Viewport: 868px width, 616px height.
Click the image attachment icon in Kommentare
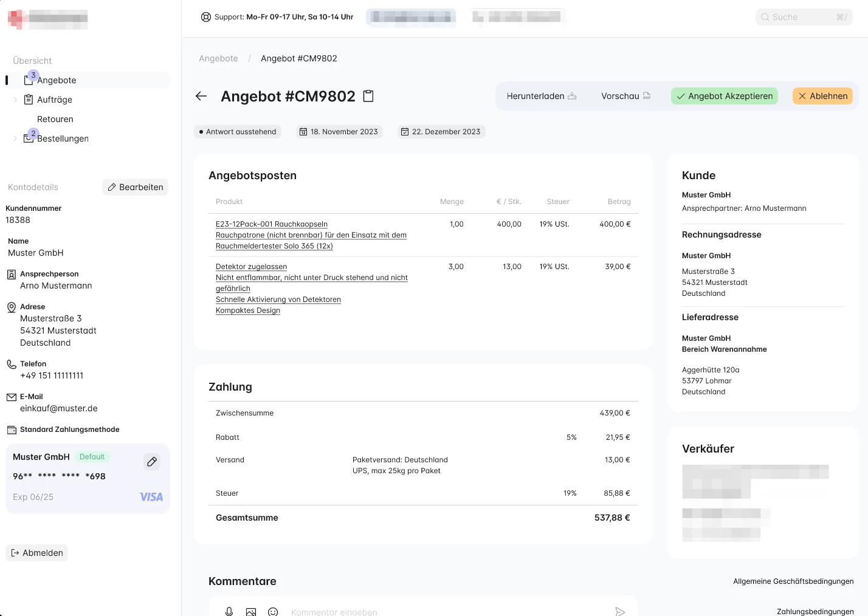[251, 612]
